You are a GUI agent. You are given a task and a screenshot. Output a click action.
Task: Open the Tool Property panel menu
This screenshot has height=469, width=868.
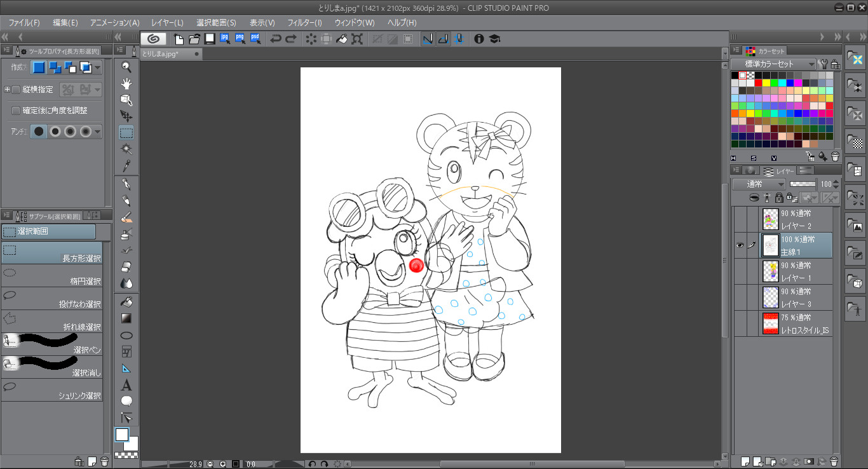coord(8,50)
